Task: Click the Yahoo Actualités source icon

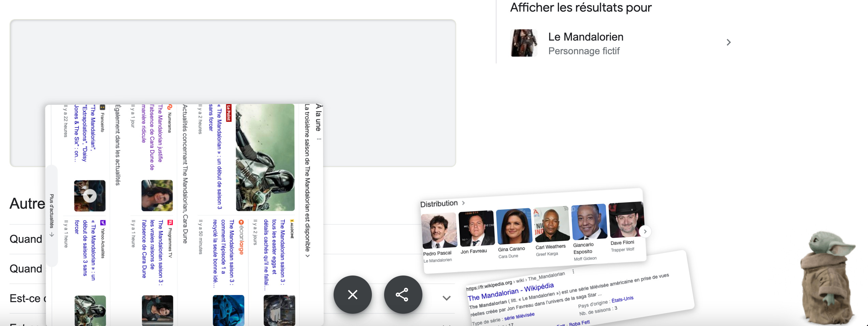Action: [x=102, y=223]
